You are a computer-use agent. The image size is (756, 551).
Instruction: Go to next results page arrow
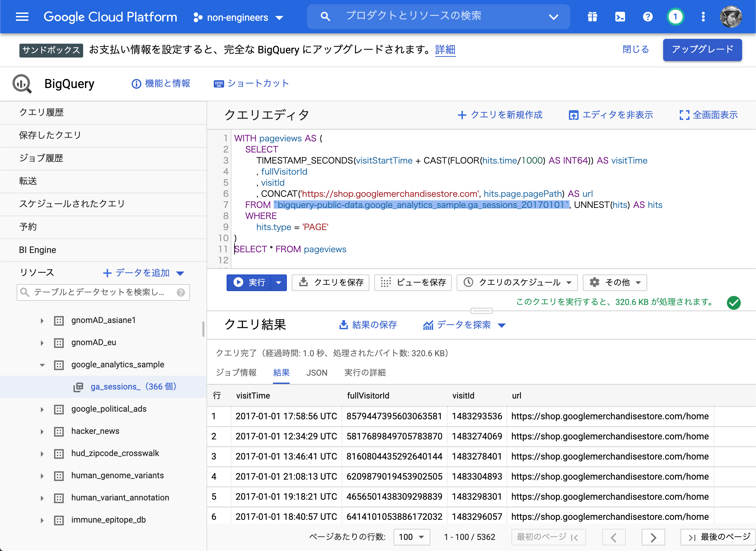pyautogui.click(x=653, y=537)
